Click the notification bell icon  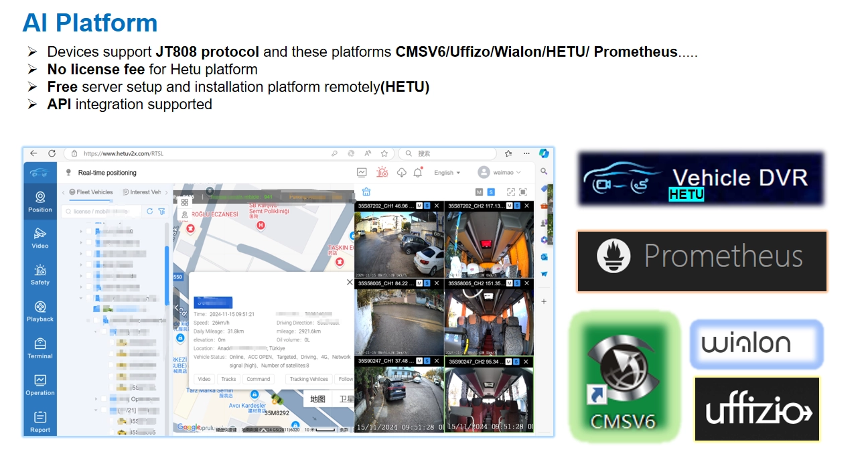418,172
